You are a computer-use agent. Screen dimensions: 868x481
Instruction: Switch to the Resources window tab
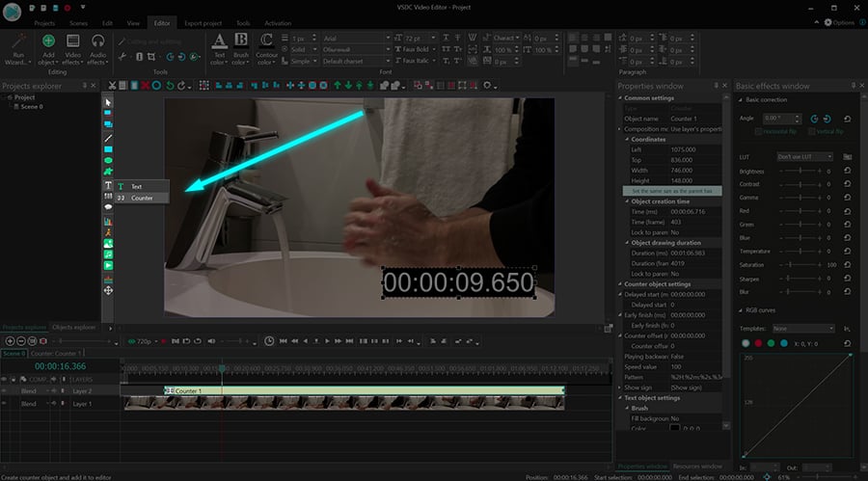[697, 467]
